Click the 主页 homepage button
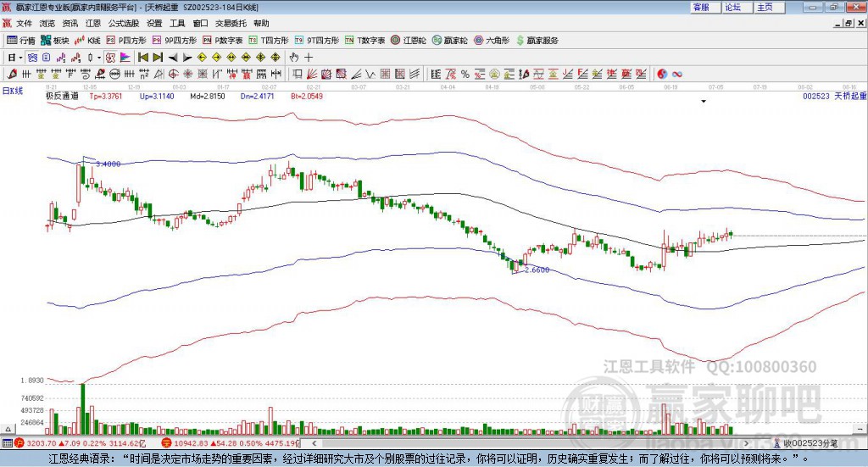Viewport: 868px width, 467px height. (769, 7)
